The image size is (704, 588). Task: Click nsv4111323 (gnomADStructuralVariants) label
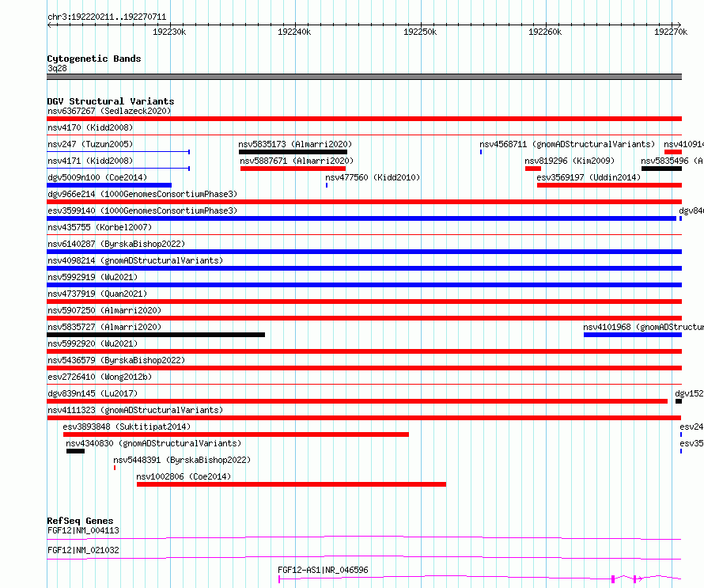coord(135,410)
